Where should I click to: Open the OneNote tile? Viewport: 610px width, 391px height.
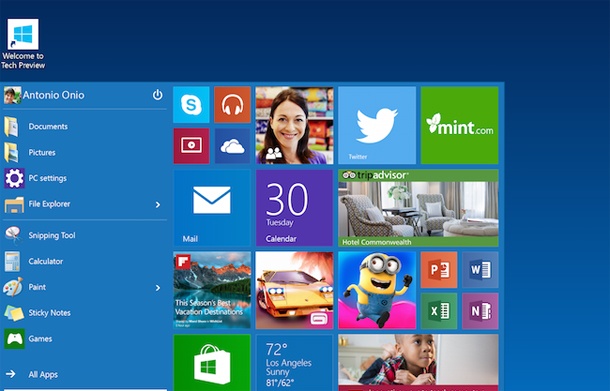480,311
